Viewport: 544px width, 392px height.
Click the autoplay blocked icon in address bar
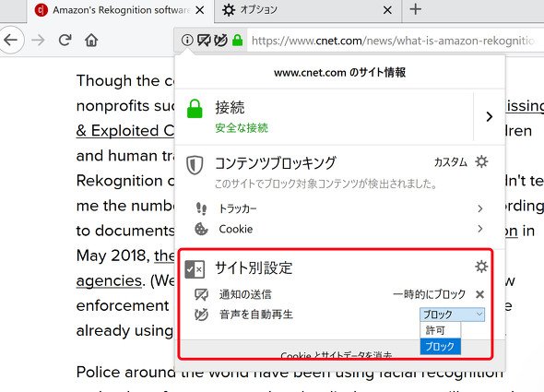point(220,41)
